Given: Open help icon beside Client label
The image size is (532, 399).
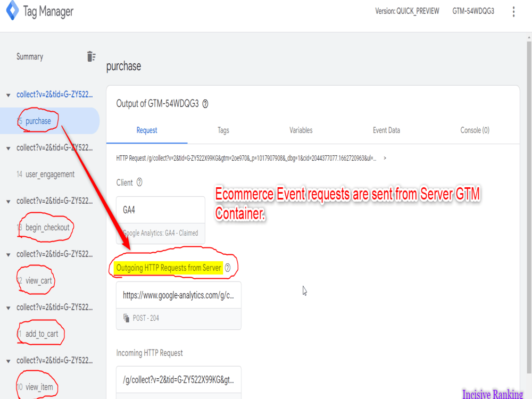Looking at the screenshot, I should pos(139,182).
